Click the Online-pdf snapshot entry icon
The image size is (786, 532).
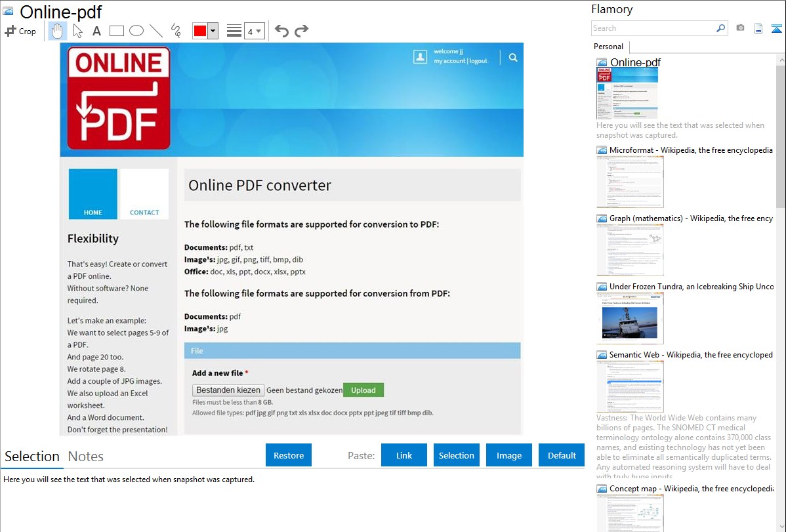[602, 63]
